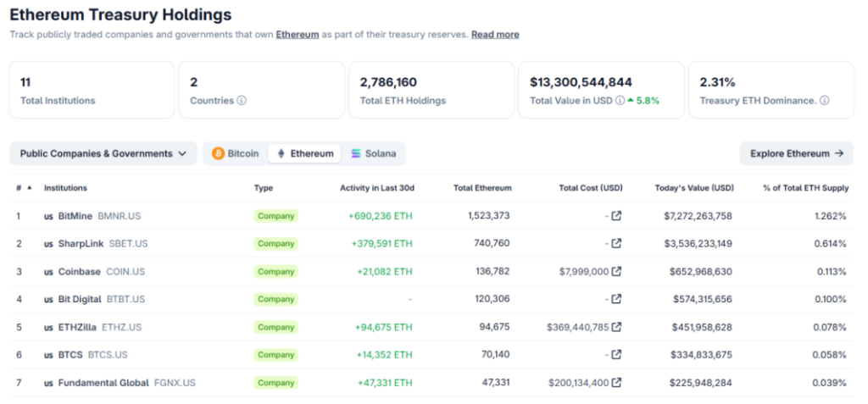The height and width of the screenshot is (404, 868).
Task: Click the Company tag in Coinbase row
Action: [x=275, y=271]
